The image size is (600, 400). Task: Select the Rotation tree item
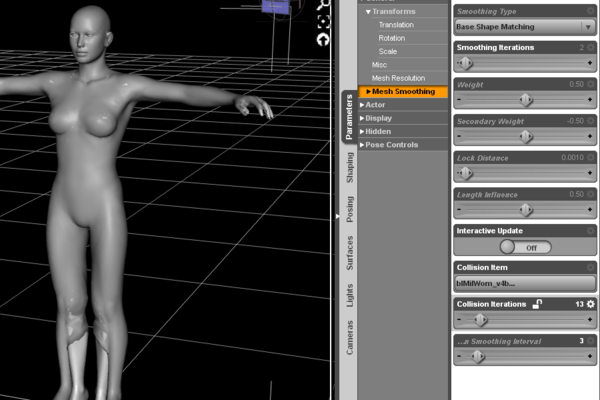[x=391, y=38]
